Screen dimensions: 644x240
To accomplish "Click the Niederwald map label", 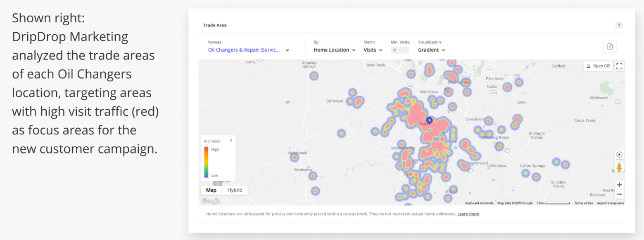I will 478,163.
